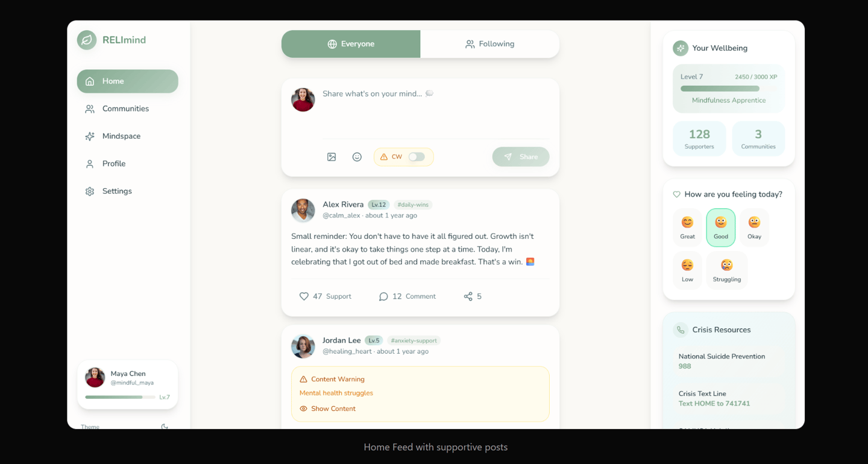Click the Lv.12 badge beside Alex Rivera

pyautogui.click(x=379, y=205)
